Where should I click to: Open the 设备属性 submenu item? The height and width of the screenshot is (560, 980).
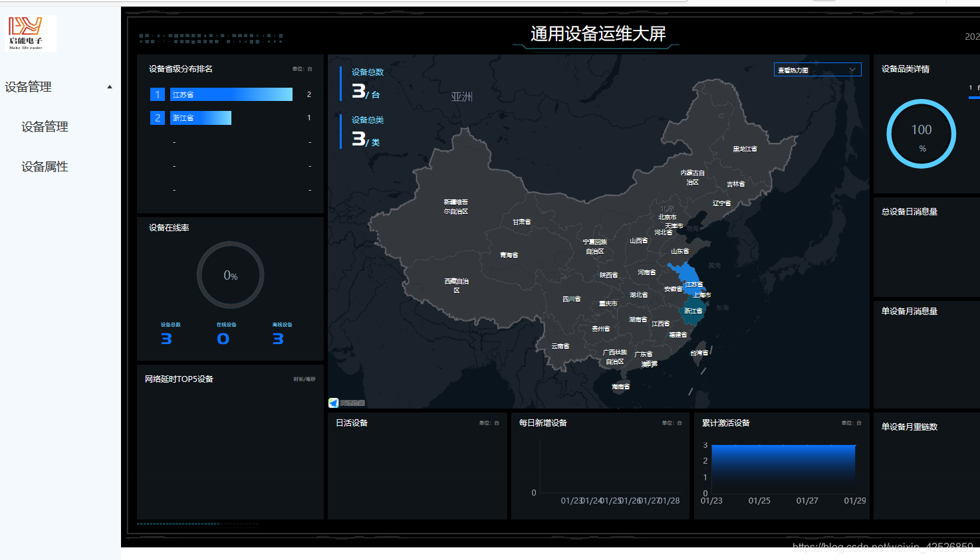45,167
